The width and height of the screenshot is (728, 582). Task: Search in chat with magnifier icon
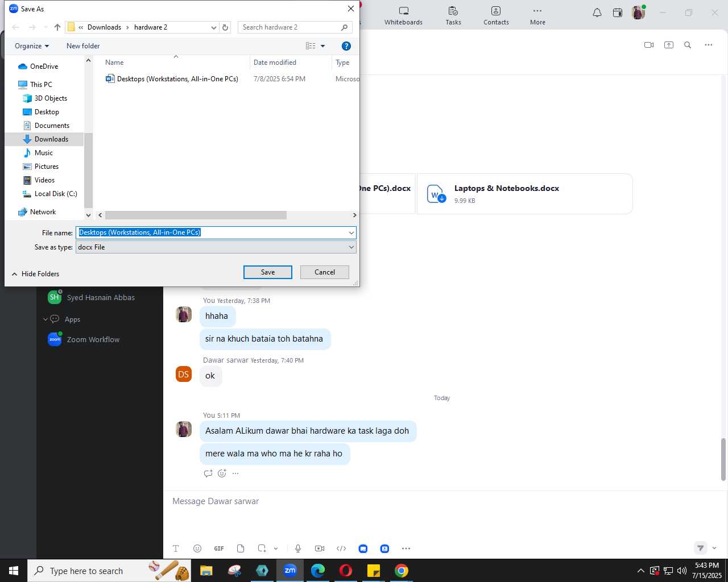688,45
